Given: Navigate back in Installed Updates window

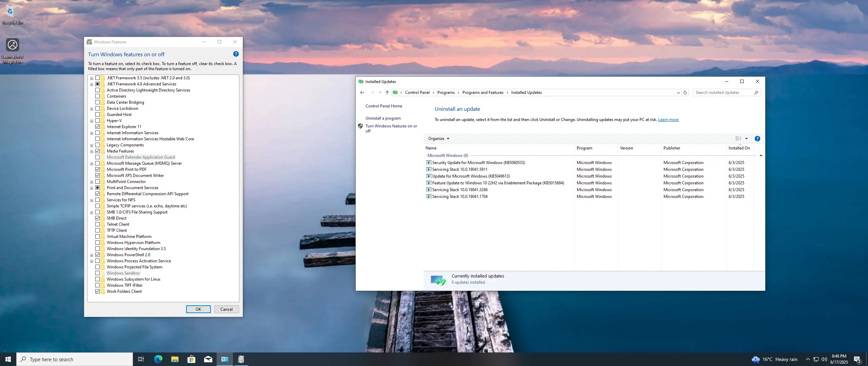Looking at the screenshot, I should click(362, 93).
